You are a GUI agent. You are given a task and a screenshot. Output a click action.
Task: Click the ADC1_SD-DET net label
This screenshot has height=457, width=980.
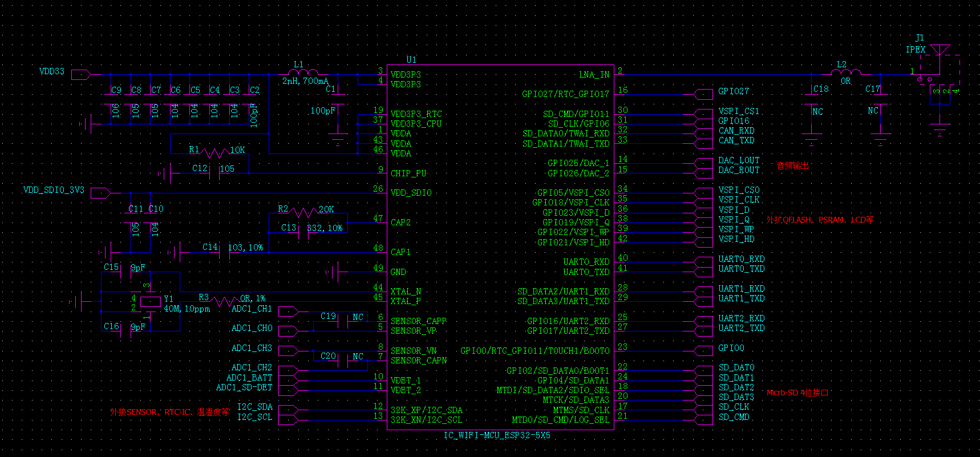[244, 387]
